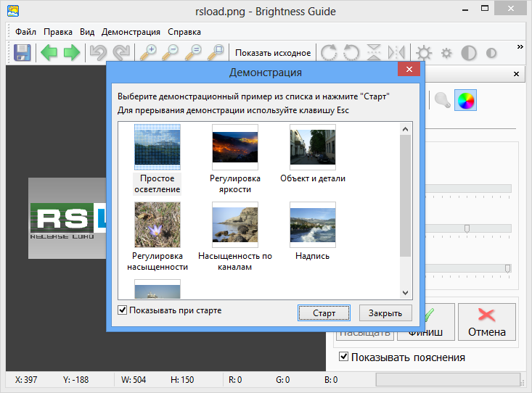Open the Справка menu

coord(184,32)
